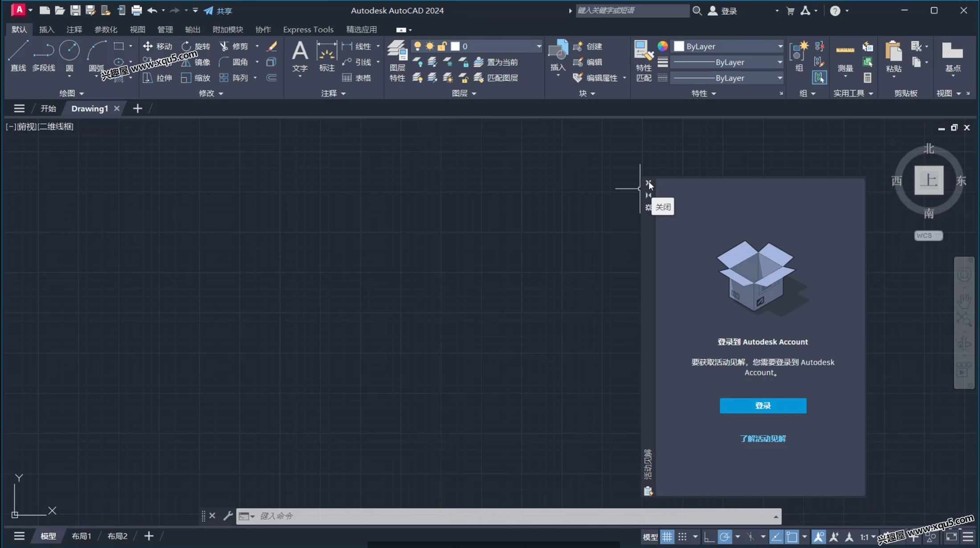Insert a Table (表格)
The height and width of the screenshot is (548, 980).
pos(357,78)
